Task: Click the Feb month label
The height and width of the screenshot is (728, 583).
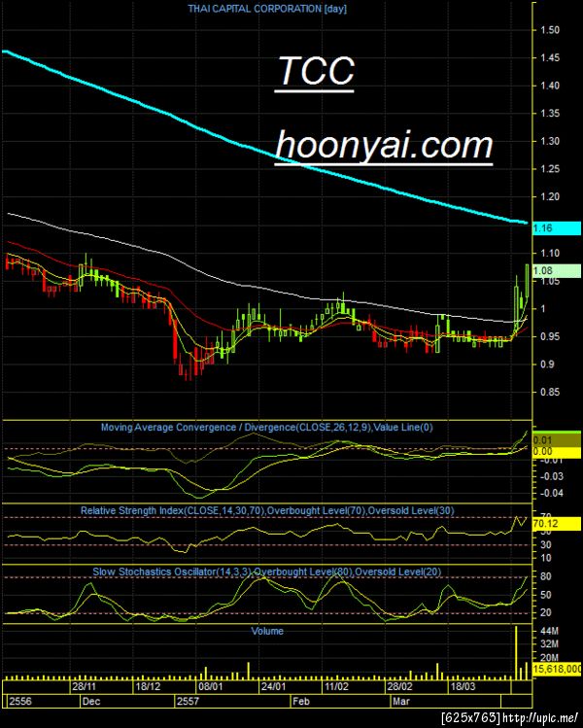Action: [x=301, y=701]
